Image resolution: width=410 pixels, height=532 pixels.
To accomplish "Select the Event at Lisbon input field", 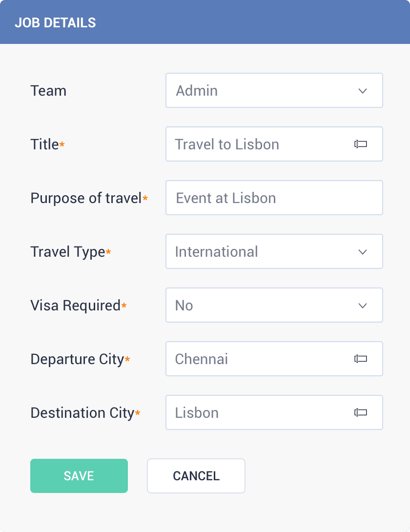I will click(x=274, y=198).
